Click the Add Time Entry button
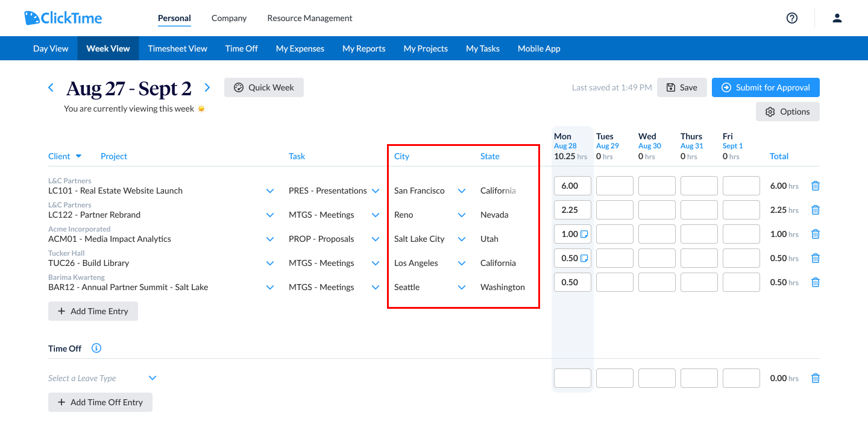The width and height of the screenshot is (868, 433). [93, 311]
